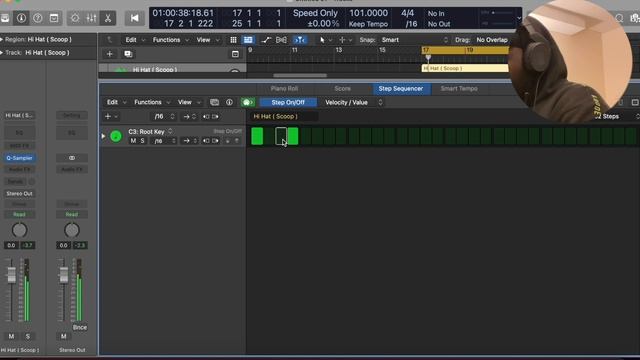
Task: Toggle stereo link button on Stereo Out strip
Action: pyautogui.click(x=72, y=158)
